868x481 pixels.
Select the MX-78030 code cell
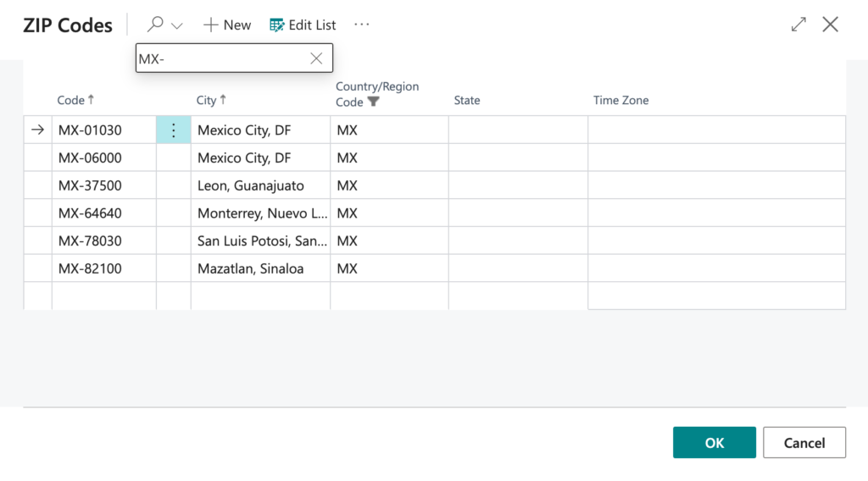click(x=104, y=240)
